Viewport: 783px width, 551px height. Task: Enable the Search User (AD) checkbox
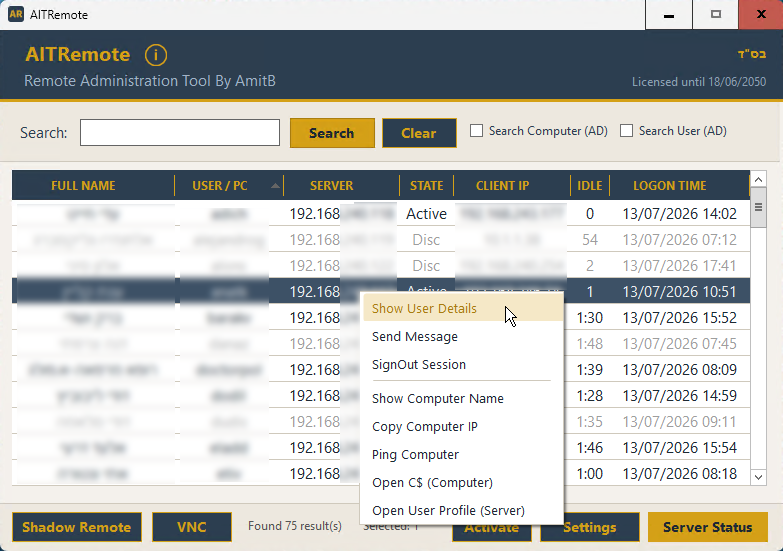626,131
